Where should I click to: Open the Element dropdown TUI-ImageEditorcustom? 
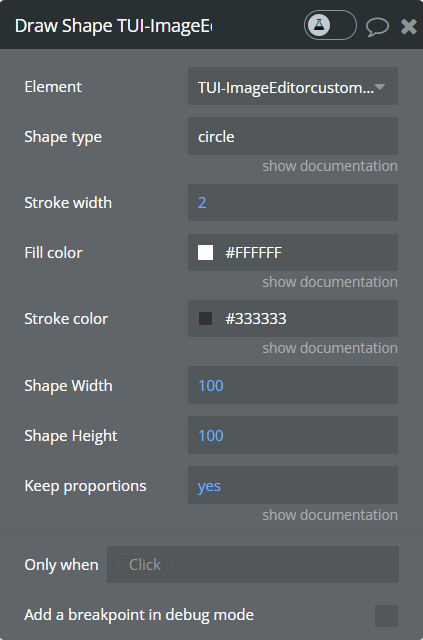point(293,87)
